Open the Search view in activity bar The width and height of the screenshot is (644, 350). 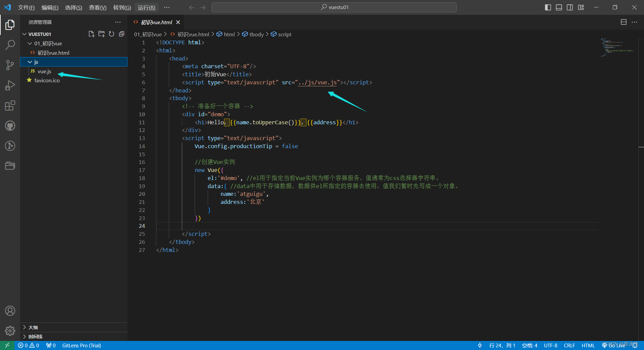click(10, 45)
